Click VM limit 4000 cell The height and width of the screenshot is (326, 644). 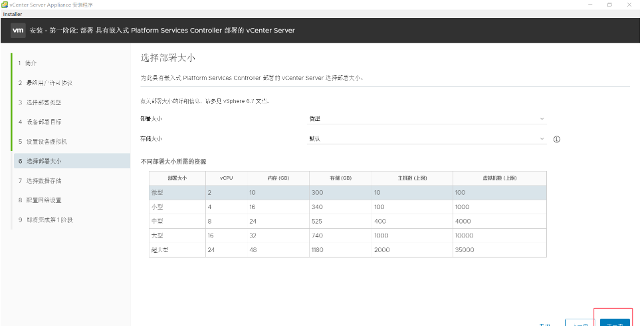tap(463, 221)
